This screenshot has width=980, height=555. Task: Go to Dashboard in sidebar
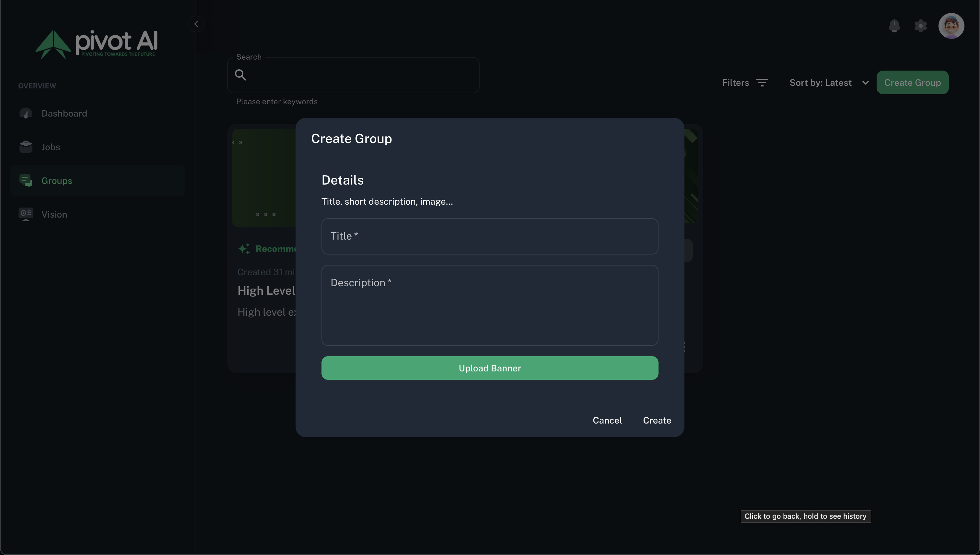pyautogui.click(x=64, y=113)
